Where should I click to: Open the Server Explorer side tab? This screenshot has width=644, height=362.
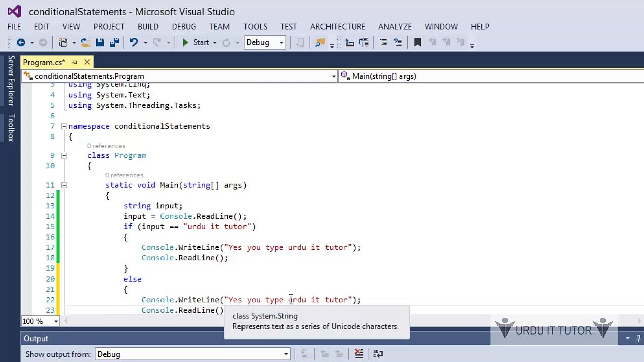(11, 80)
